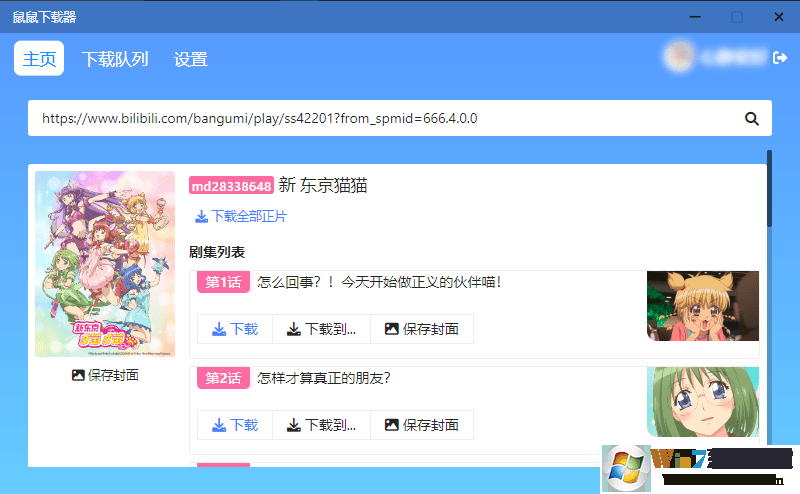This screenshot has width=800, height=494.
Task: Click the search magnifier icon
Action: pos(752,118)
